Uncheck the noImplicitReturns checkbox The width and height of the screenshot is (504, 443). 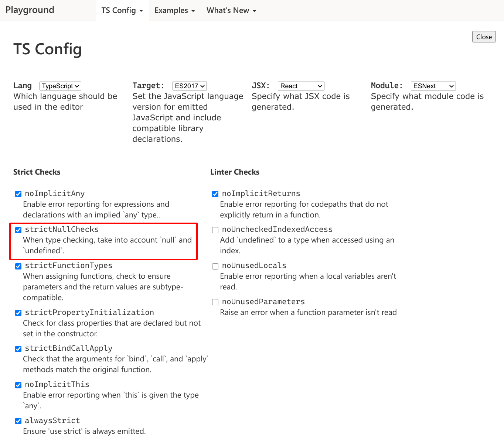[x=215, y=194]
